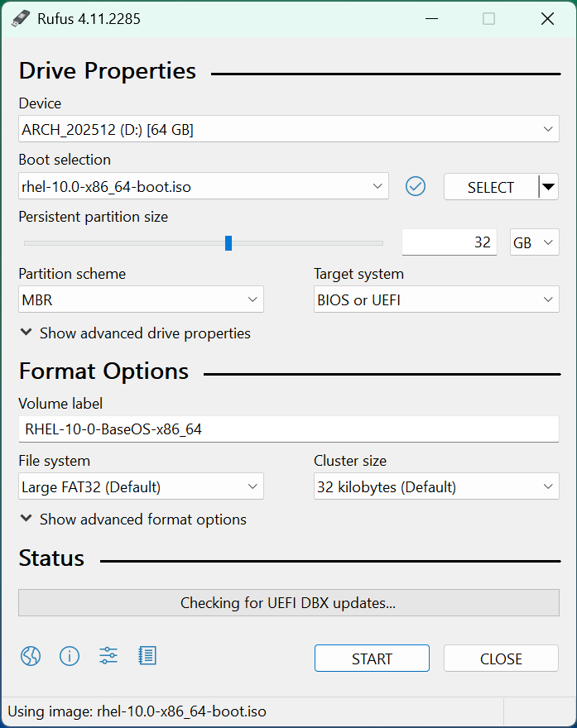Open the Target system dropdown
This screenshot has height=728, width=577.
coord(436,300)
